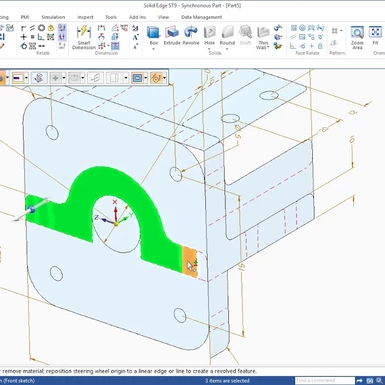Toggle the highlighted relationship handles button
Viewport: 385px width, 385px height.
point(62,28)
